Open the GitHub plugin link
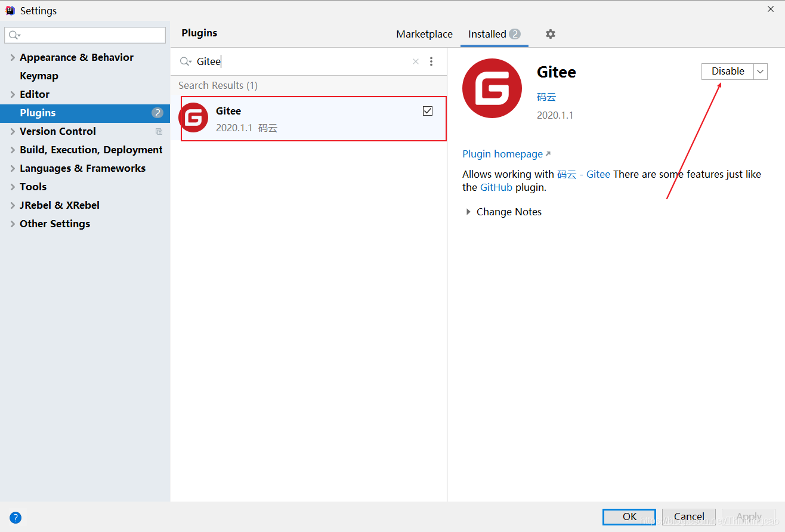Image resolution: width=785 pixels, height=532 pixels. [496, 187]
